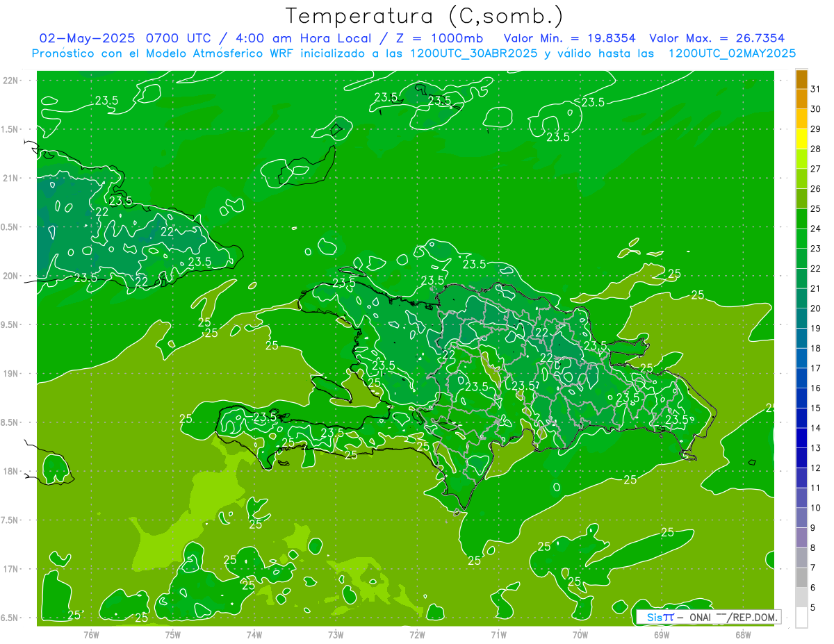Viewport: 834px width, 644px height.
Task: Click legend value 31 on the color bar
Action: tap(815, 89)
